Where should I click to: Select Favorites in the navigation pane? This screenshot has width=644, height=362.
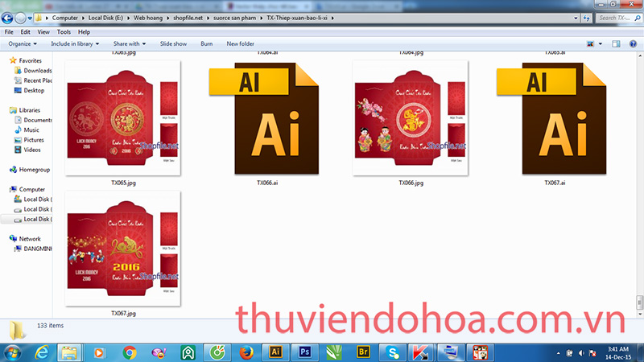click(x=30, y=60)
